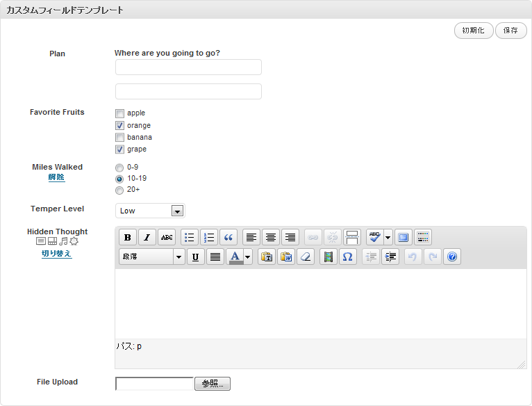Select the 20+ miles radio button
This screenshot has width=532, height=406.
pyautogui.click(x=119, y=190)
